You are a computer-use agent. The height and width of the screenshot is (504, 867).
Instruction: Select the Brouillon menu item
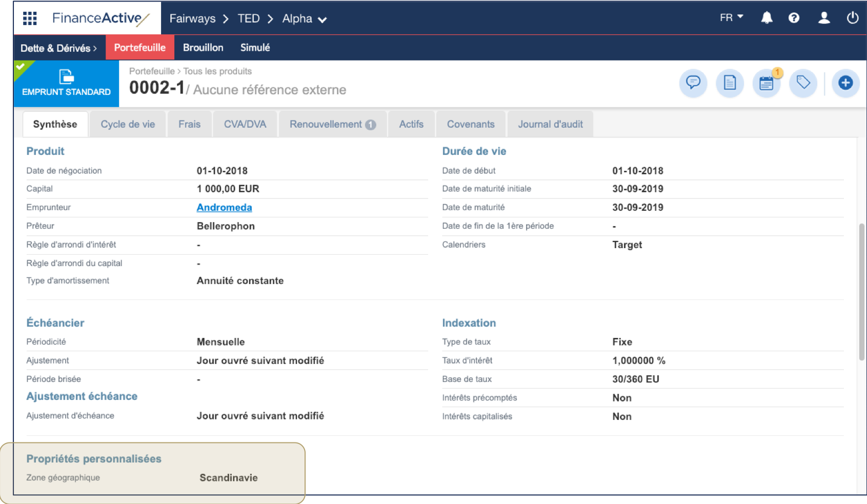coord(203,47)
